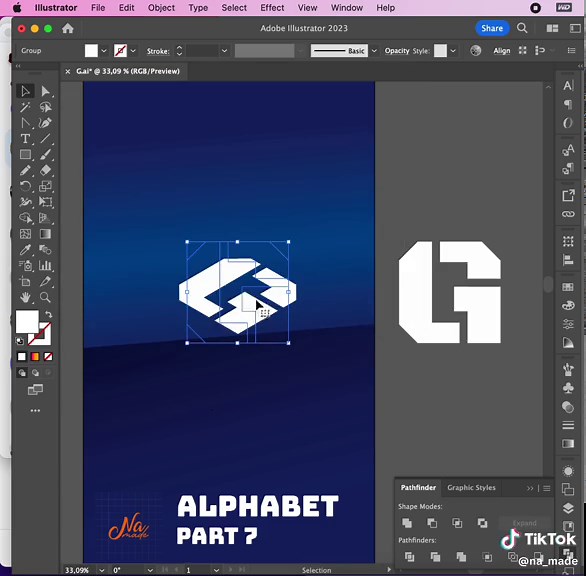The width and height of the screenshot is (586, 576).
Task: Select the Direct Selection tool
Action: [x=45, y=91]
